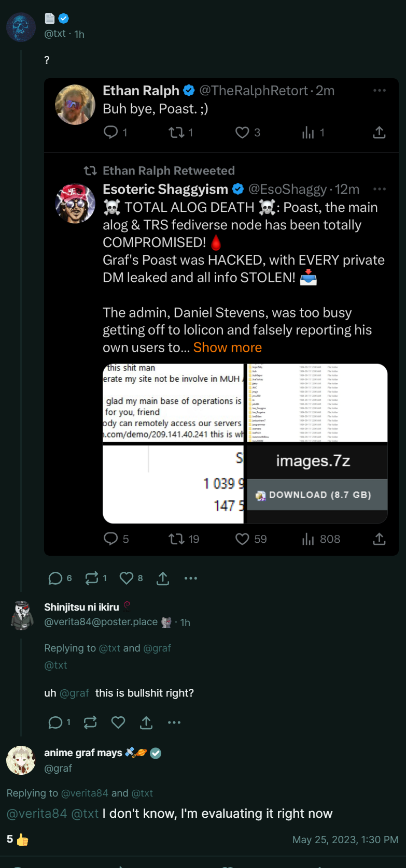Open anime graf mays avatar
The width and height of the screenshot is (406, 868).
pos(21,760)
